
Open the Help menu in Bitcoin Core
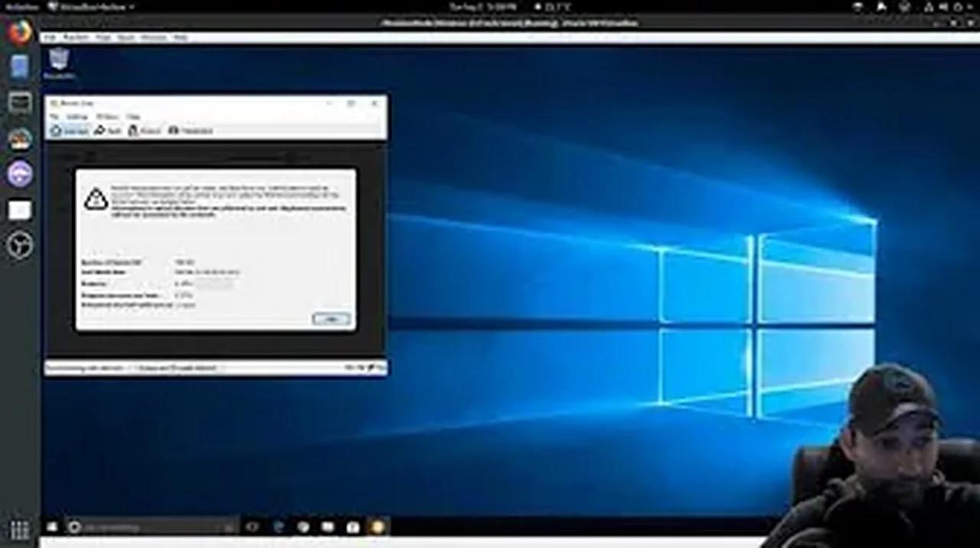point(133,117)
